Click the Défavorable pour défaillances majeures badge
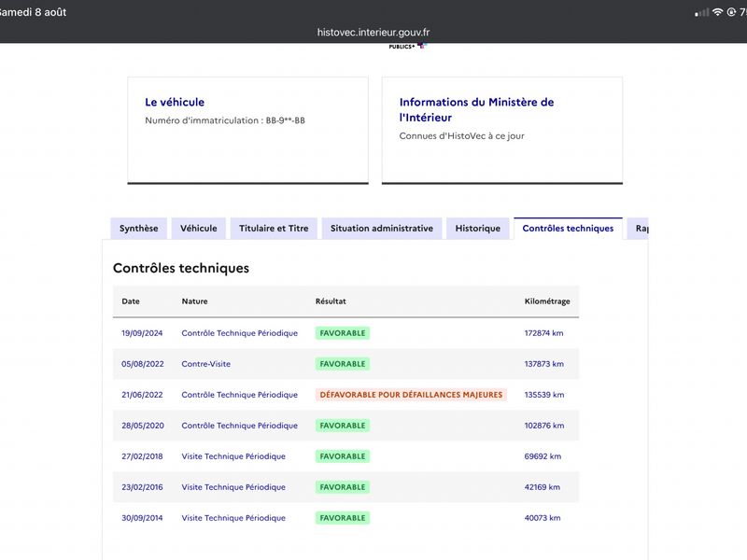 tap(411, 395)
